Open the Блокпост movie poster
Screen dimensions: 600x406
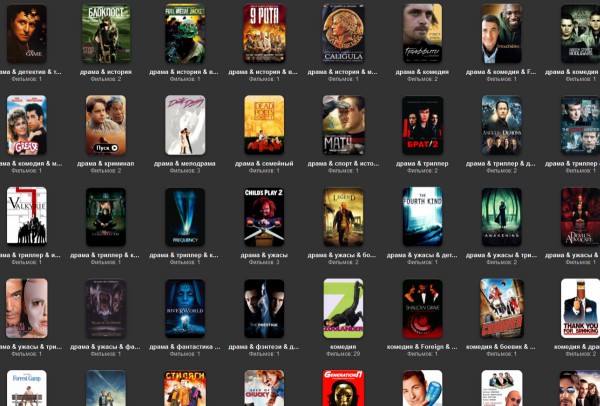pos(106,33)
